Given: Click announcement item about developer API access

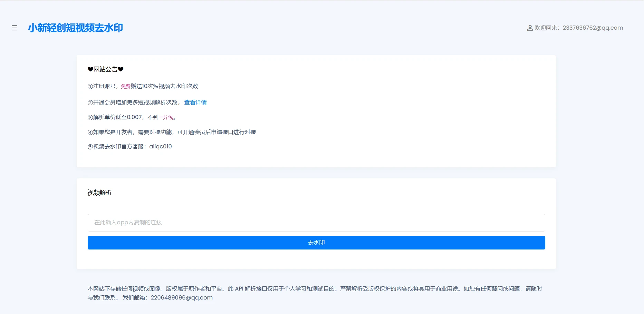Looking at the screenshot, I should (172, 132).
